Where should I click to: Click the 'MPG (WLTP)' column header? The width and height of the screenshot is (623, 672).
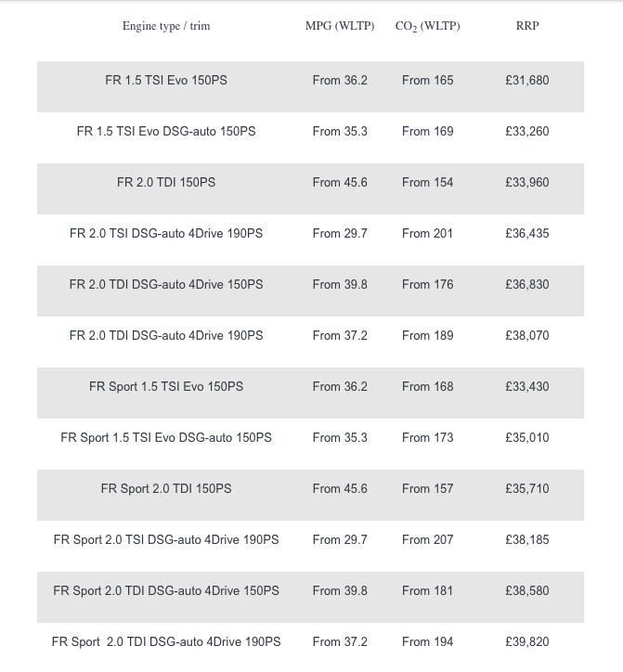pos(340,26)
